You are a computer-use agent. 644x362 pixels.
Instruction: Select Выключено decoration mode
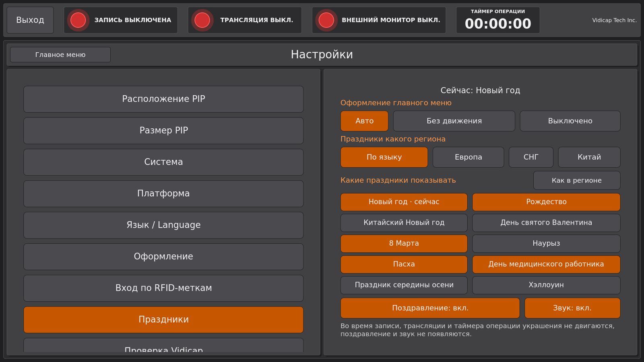pyautogui.click(x=570, y=121)
